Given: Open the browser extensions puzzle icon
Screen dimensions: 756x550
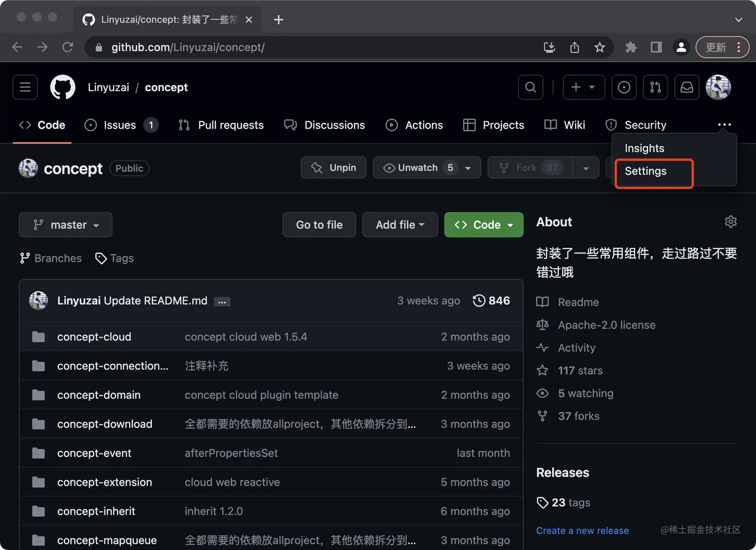Looking at the screenshot, I should (x=631, y=48).
